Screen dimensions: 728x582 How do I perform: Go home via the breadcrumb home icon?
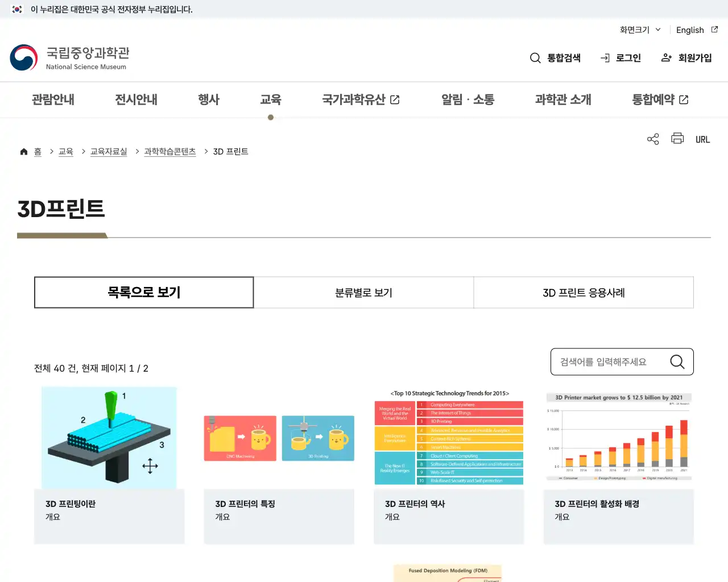(x=23, y=151)
